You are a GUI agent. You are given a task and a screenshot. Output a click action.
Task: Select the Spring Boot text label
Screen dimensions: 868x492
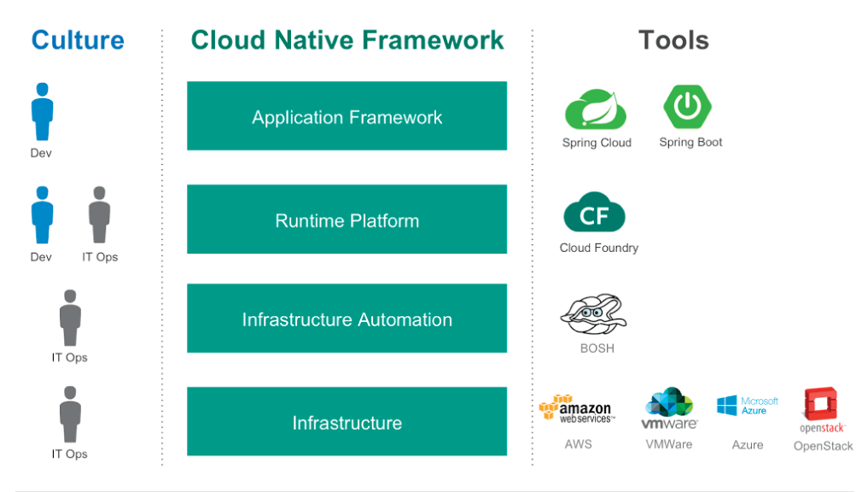pyautogui.click(x=690, y=143)
